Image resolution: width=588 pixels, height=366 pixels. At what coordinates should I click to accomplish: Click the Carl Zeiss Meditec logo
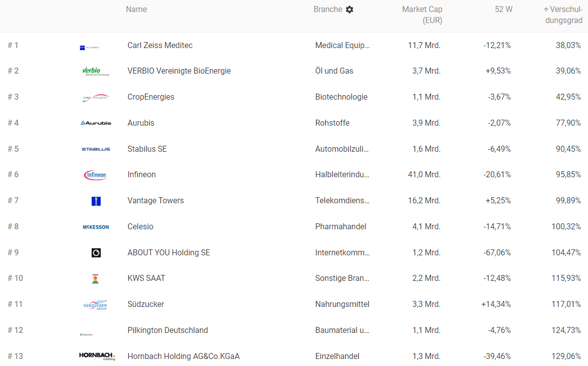(x=90, y=48)
